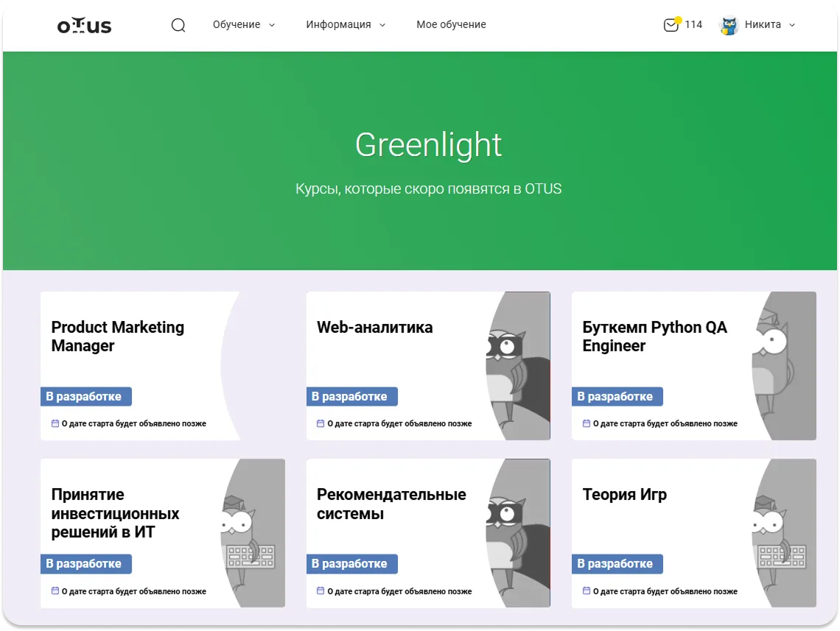
Task: Open Product Marketing Manager course
Action: point(117,336)
